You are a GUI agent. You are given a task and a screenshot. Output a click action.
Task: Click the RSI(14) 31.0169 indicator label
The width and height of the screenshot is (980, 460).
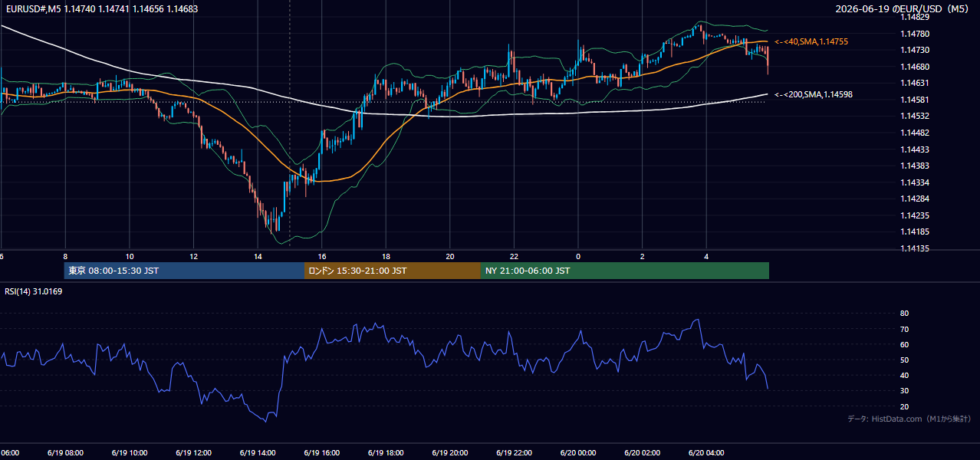(33, 291)
